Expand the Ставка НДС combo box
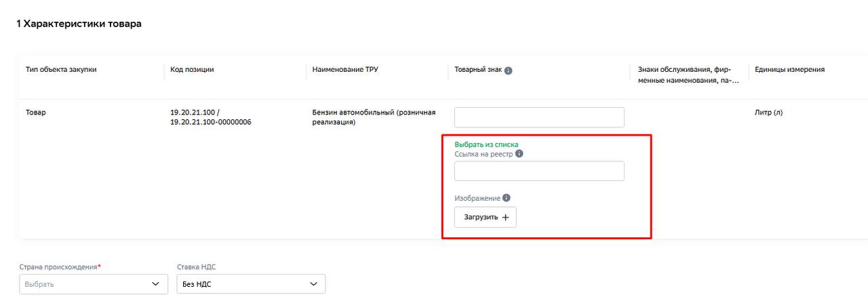 pos(251,284)
